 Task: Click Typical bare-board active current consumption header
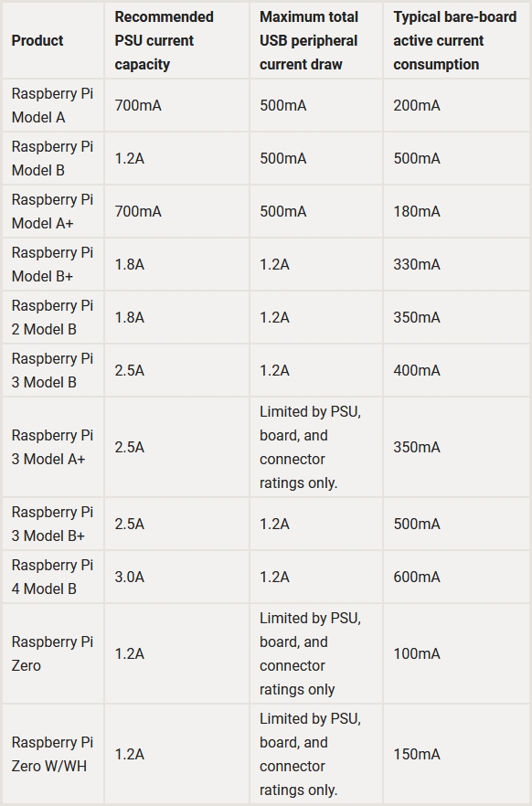click(x=455, y=40)
